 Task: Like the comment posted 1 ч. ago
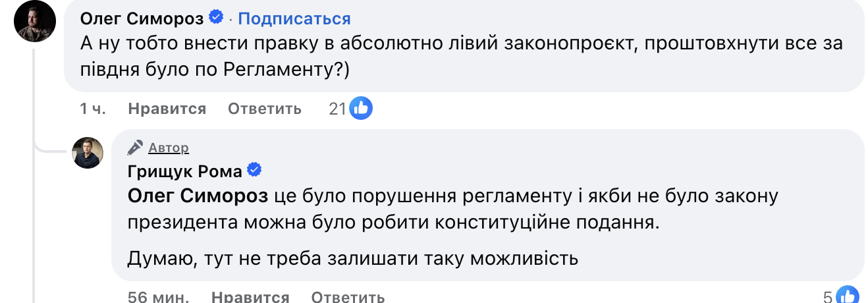pos(167,109)
